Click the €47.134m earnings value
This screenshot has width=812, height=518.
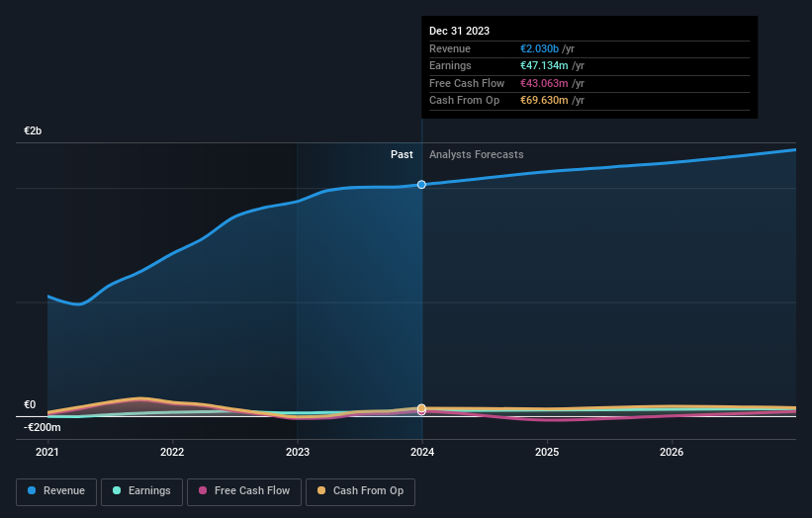(544, 65)
